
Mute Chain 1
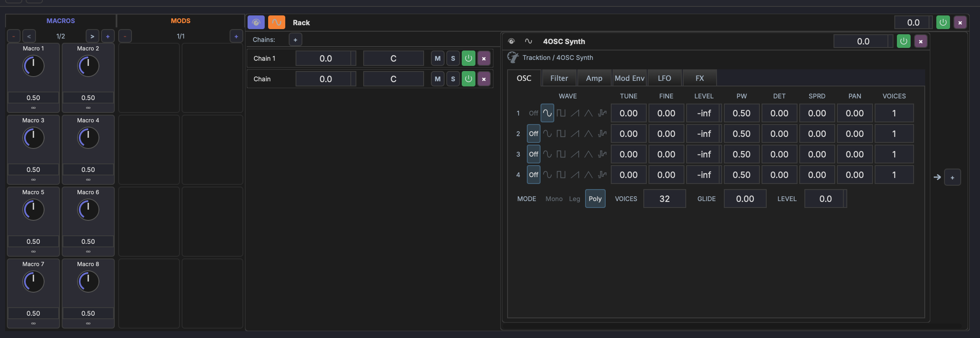(437, 59)
